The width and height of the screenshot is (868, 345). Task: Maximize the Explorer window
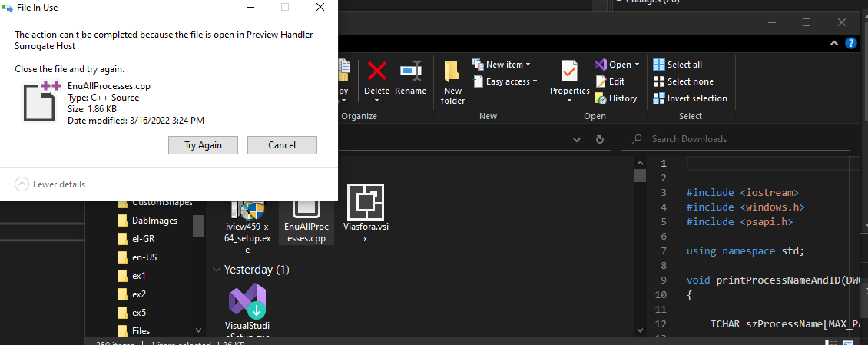click(806, 22)
